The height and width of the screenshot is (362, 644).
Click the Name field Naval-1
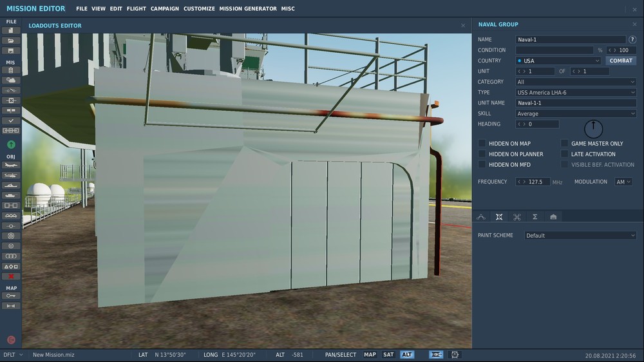[x=571, y=39]
